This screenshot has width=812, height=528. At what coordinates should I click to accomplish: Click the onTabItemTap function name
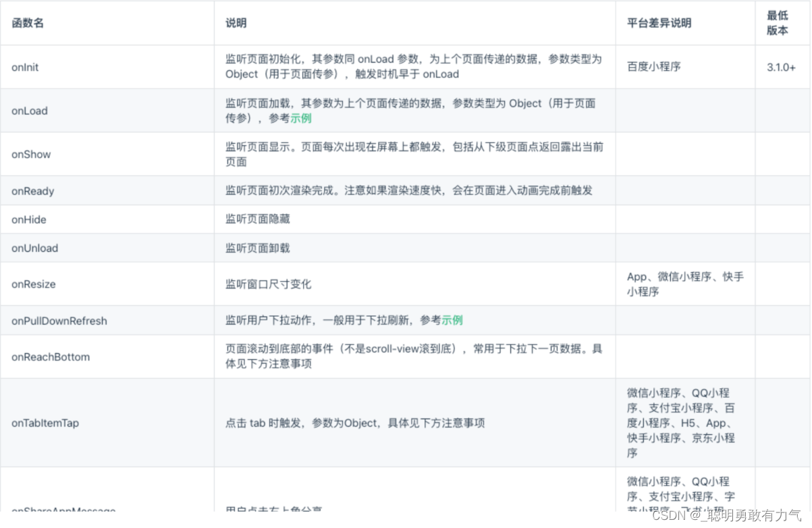click(x=46, y=423)
